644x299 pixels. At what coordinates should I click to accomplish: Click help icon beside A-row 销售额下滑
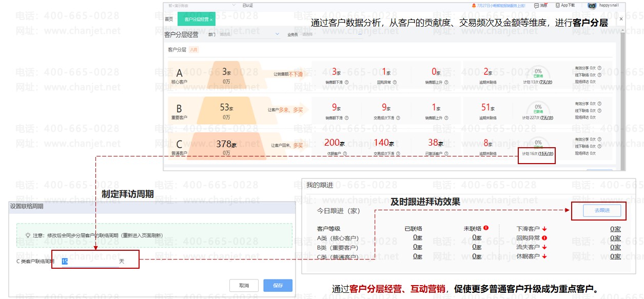346,82
